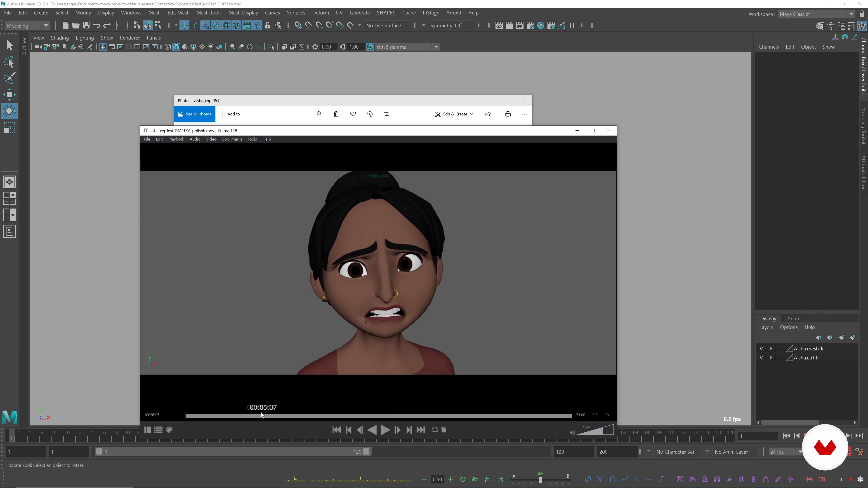Click the share icon in Photos window
The height and width of the screenshot is (488, 868).
[x=488, y=114]
